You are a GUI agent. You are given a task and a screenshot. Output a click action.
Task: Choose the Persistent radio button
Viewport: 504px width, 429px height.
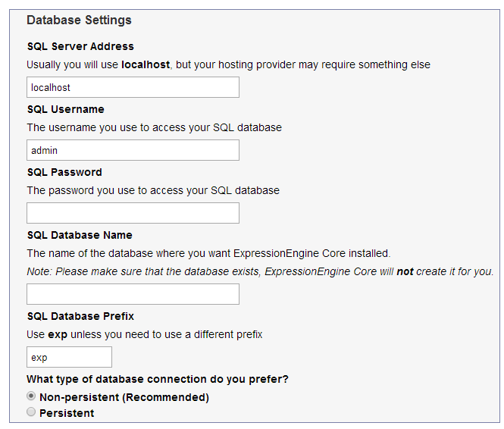[x=31, y=412]
